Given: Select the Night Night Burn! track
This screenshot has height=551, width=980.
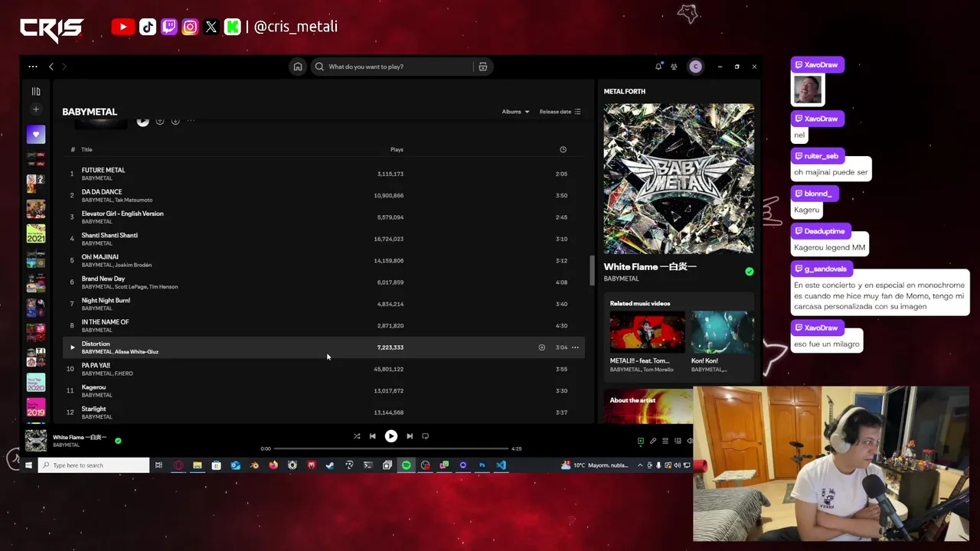Looking at the screenshot, I should 323,304.
